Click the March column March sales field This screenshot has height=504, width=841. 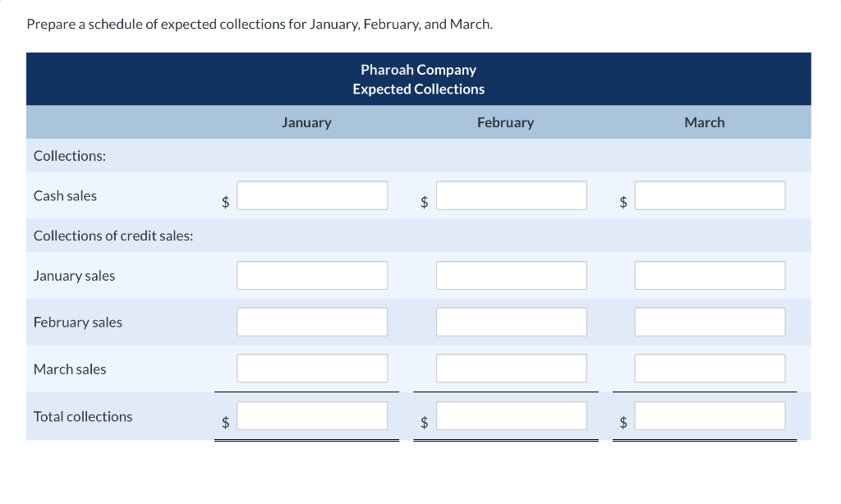(x=710, y=369)
